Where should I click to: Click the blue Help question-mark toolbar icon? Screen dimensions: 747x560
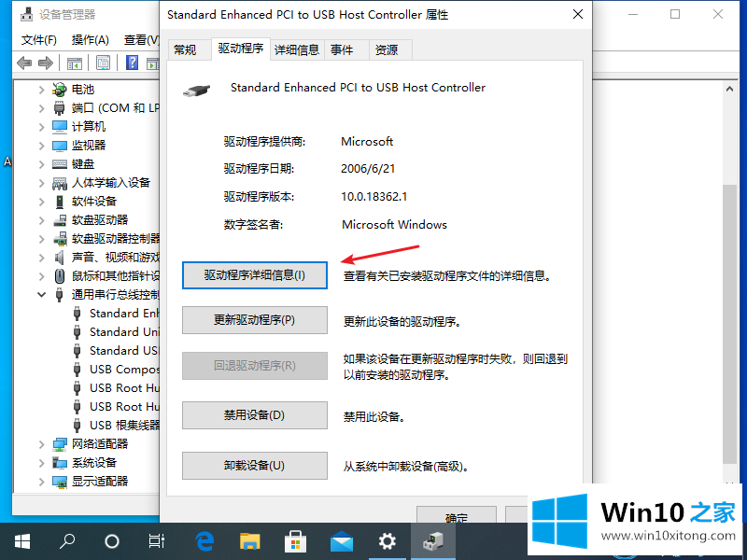coord(132,63)
